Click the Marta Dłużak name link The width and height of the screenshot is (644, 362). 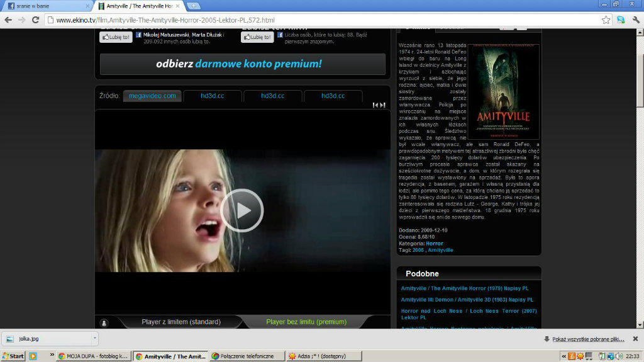tap(206, 35)
